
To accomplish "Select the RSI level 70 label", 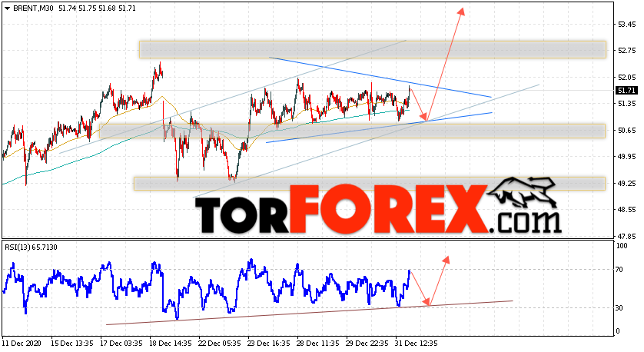I will tap(619, 270).
